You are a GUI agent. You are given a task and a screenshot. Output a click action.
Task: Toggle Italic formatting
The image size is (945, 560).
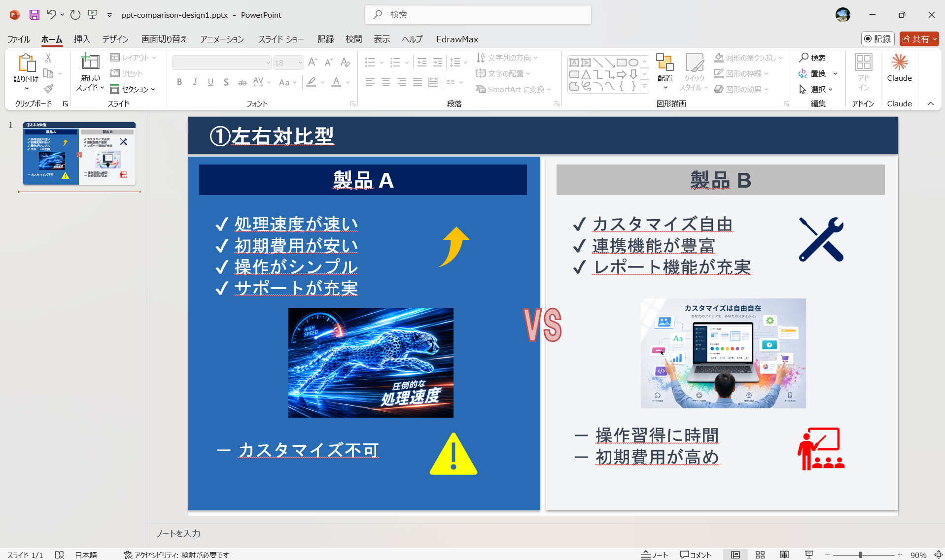[x=195, y=82]
